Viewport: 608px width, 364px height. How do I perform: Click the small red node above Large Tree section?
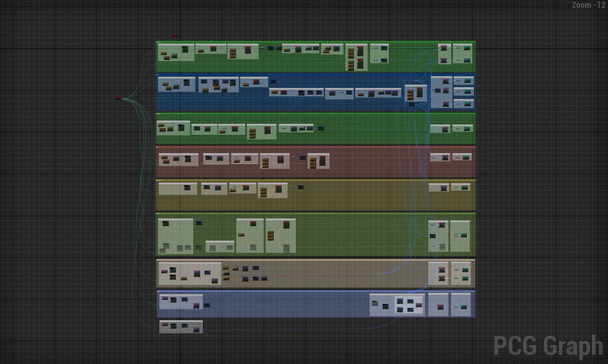point(175,36)
